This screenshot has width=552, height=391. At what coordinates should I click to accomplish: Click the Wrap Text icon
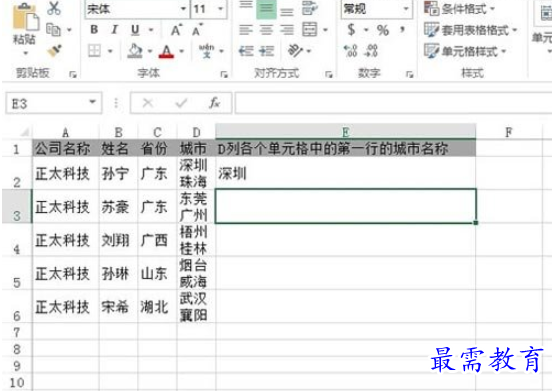(309, 9)
